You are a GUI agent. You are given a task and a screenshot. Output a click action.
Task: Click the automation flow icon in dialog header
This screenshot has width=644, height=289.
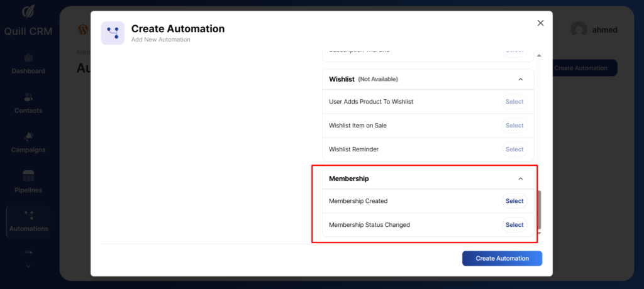(113, 33)
